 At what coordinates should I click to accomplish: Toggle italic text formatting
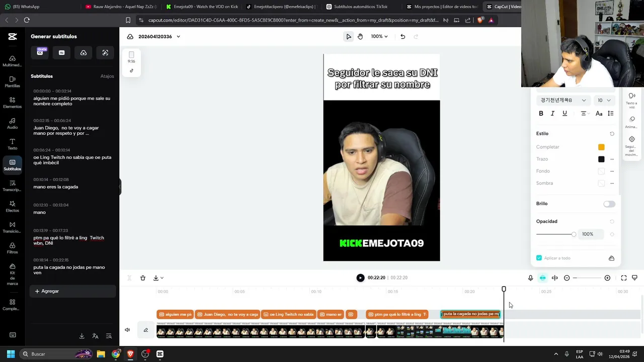[x=553, y=114]
